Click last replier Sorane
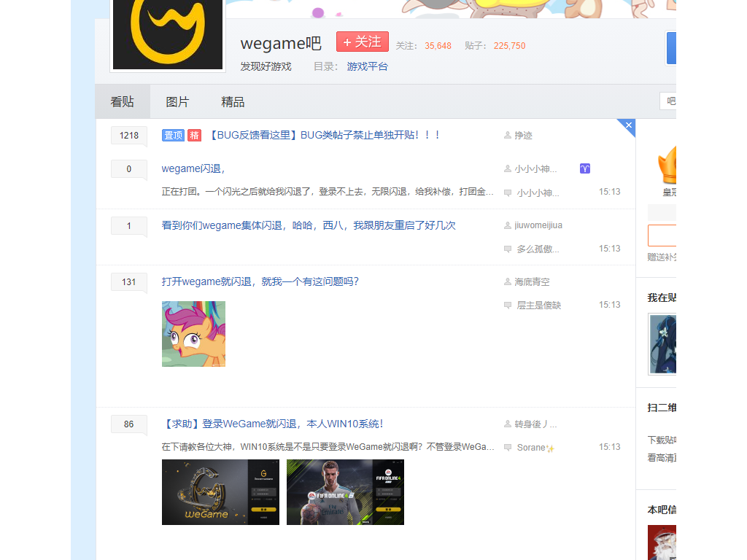747x560 pixels. coord(535,448)
